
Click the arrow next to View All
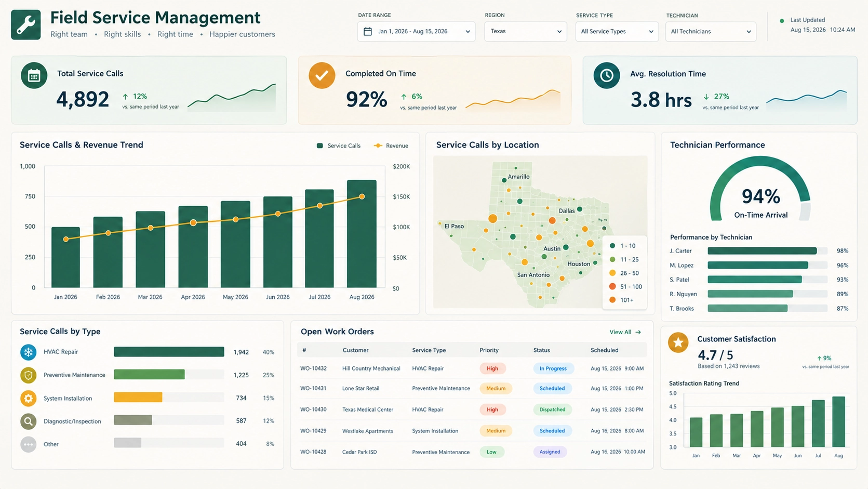[x=638, y=332]
